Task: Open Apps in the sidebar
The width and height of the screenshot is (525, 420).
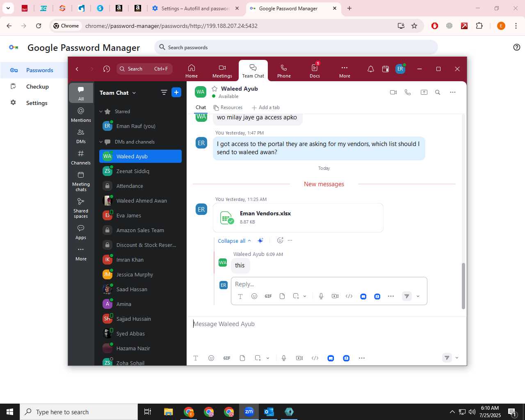Action: (x=81, y=232)
